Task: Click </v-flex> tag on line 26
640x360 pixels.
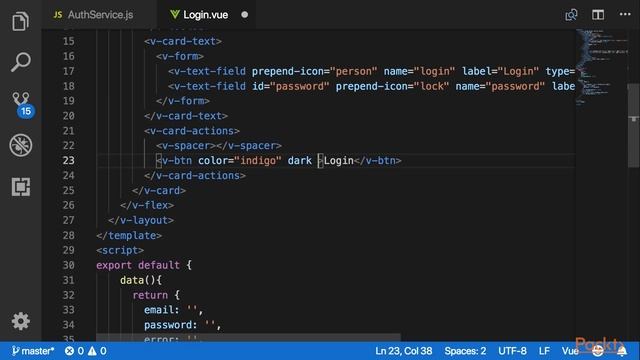Action: (x=147, y=205)
